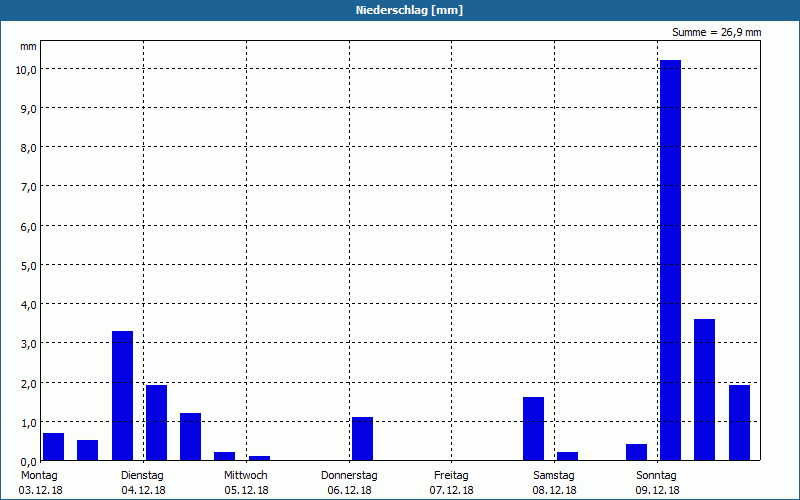The height and width of the screenshot is (500, 800).
Task: Click the 4,0 y-axis value
Action: coord(28,305)
